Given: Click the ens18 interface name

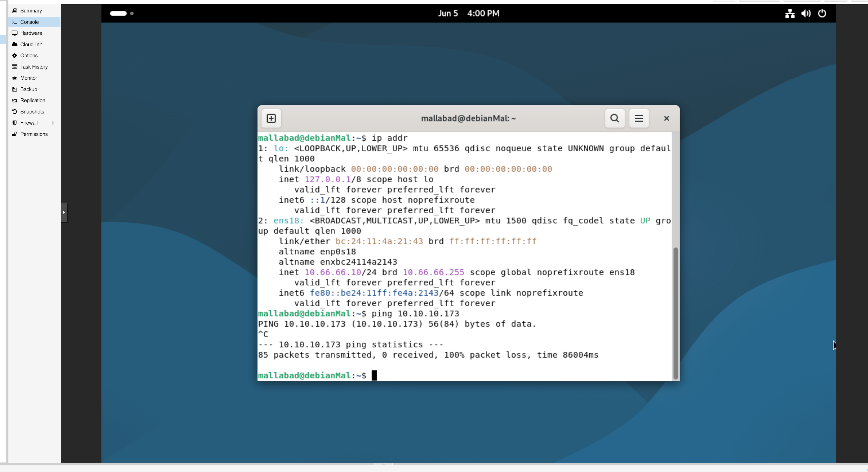Looking at the screenshot, I should [x=288, y=221].
